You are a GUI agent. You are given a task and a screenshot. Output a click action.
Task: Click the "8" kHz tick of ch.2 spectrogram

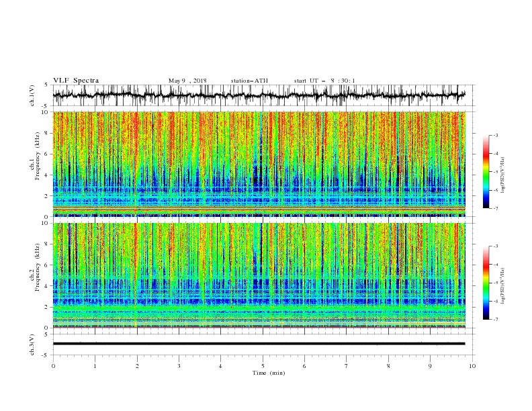click(47, 244)
